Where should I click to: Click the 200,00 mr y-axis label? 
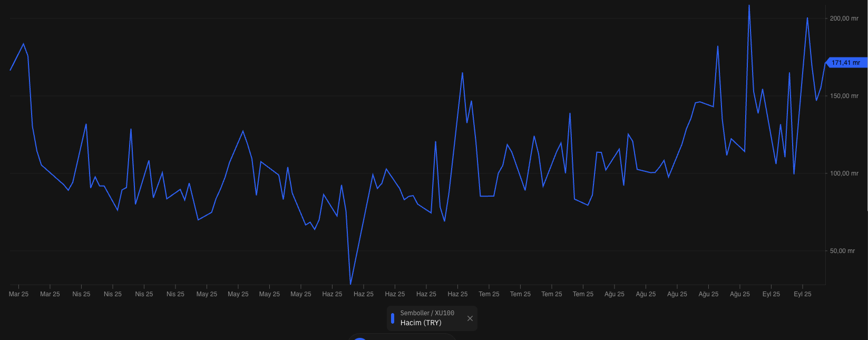click(x=844, y=18)
